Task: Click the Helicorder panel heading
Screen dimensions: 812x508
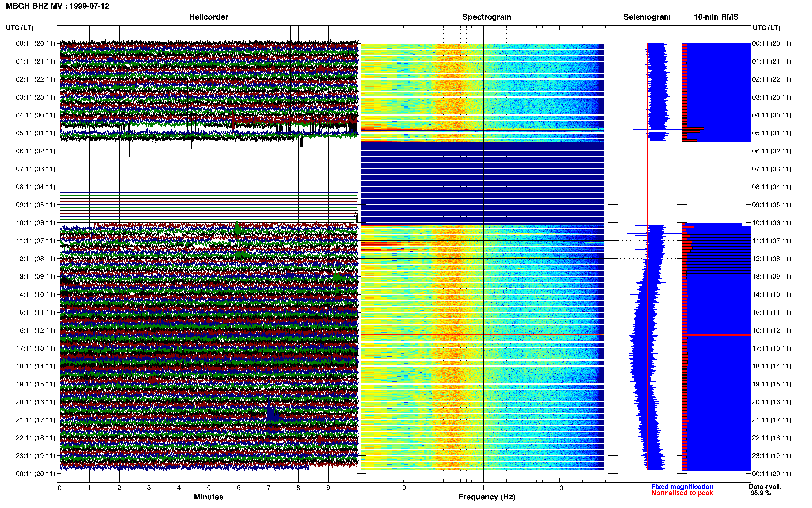Action: tap(209, 17)
